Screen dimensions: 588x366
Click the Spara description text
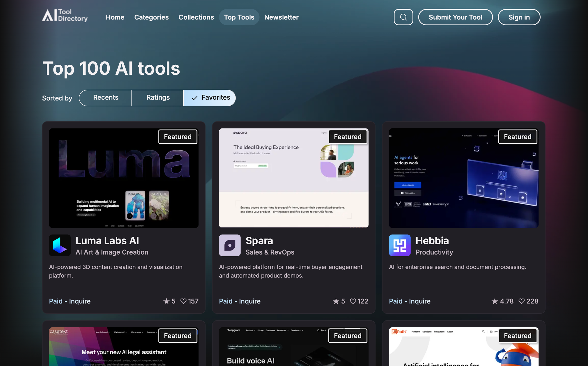tap(291, 271)
